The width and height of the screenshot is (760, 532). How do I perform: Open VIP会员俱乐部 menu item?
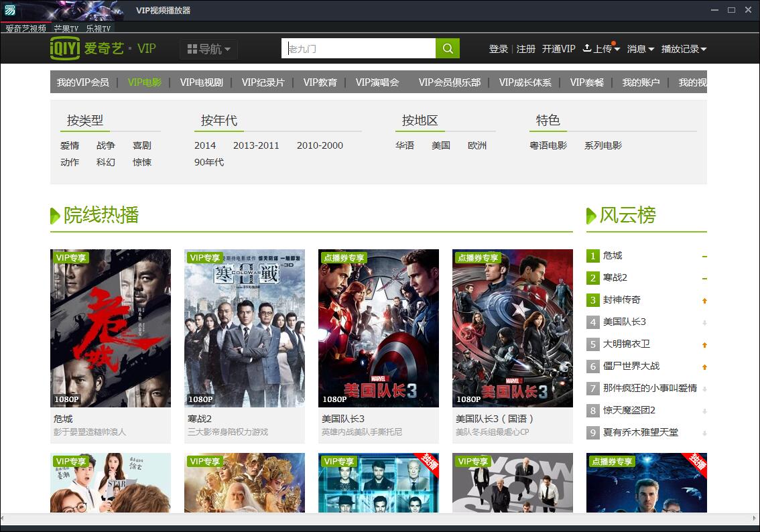pyautogui.click(x=450, y=82)
